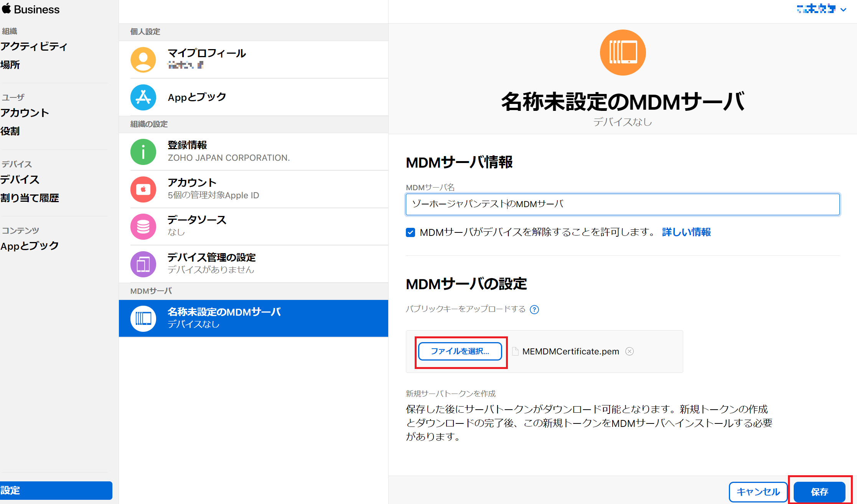Image resolution: width=857 pixels, height=504 pixels.
Task: Open the 詳しい情報 link
Action: [686, 232]
